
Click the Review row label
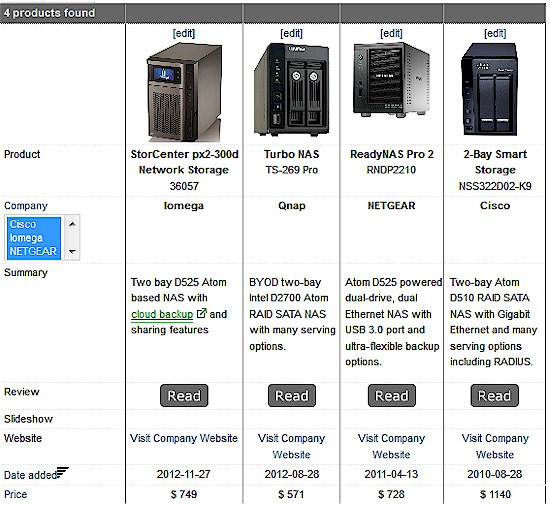[x=21, y=392]
